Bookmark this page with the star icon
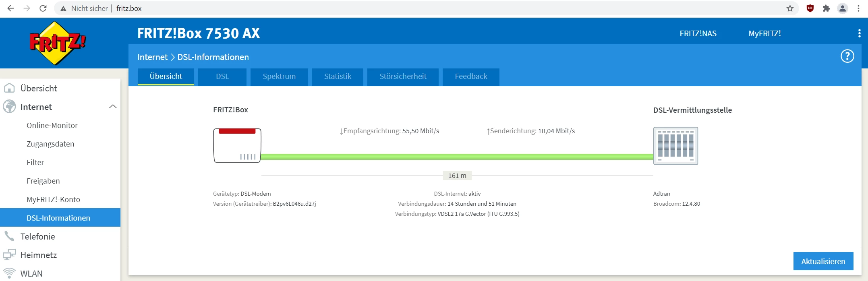 point(790,8)
